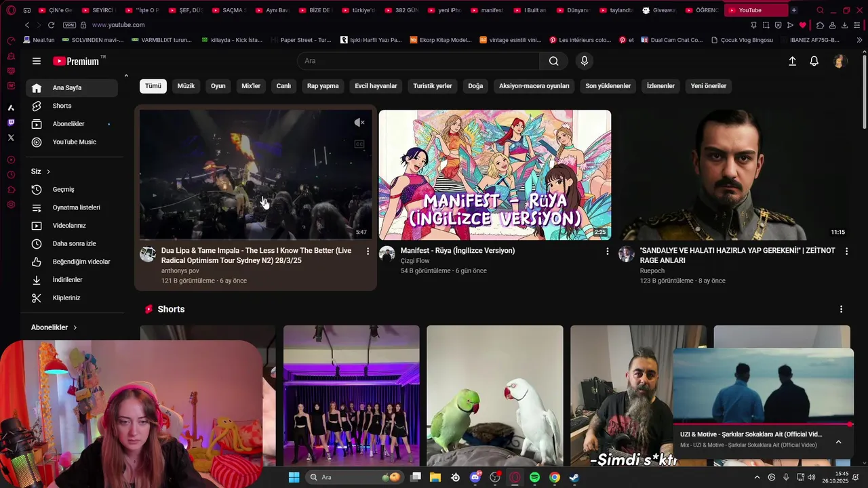
Task: Expand the UZI & Motive miniplayer
Action: 838,442
